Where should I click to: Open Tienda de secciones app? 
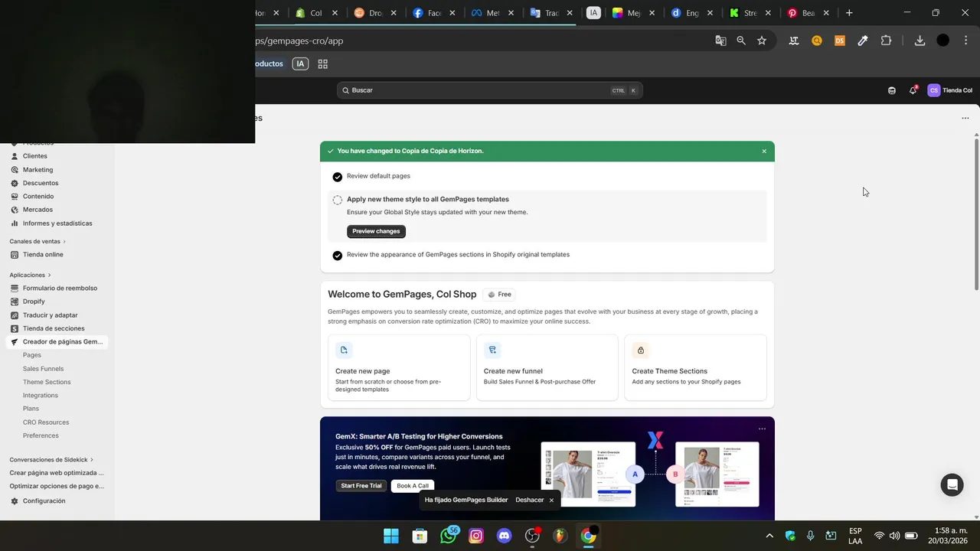click(54, 328)
